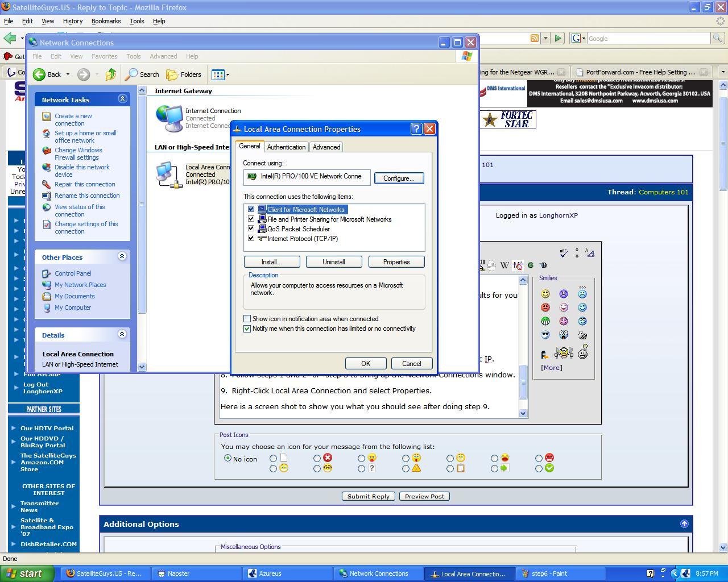Uncheck Client for Microsoft Networks
Image resolution: width=728 pixels, height=582 pixels.
pyautogui.click(x=251, y=209)
